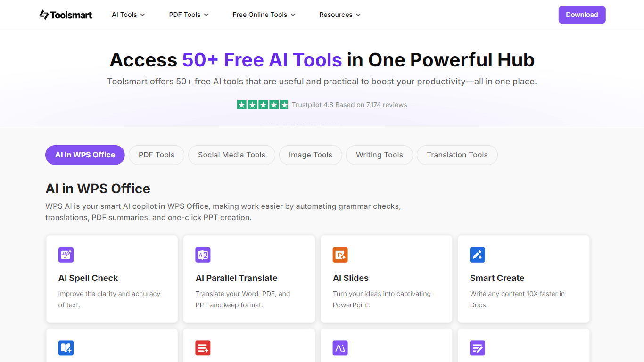Switch to the Translation Tools tab
Image resolution: width=644 pixels, height=362 pixels.
457,155
